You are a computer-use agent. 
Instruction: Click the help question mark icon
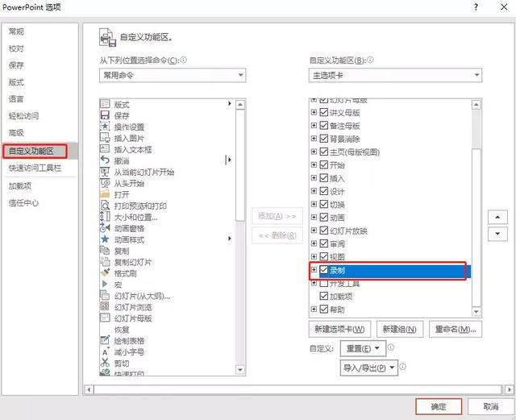(x=476, y=7)
